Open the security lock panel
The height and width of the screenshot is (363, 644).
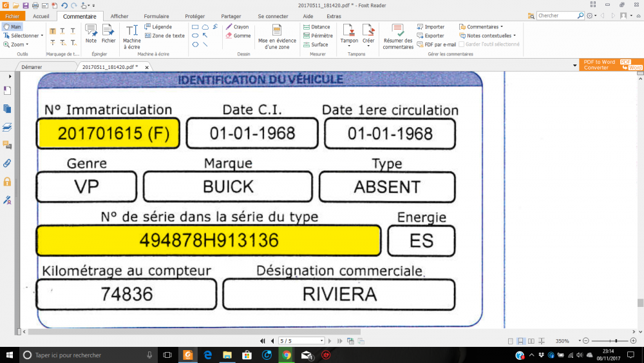coord(7,181)
